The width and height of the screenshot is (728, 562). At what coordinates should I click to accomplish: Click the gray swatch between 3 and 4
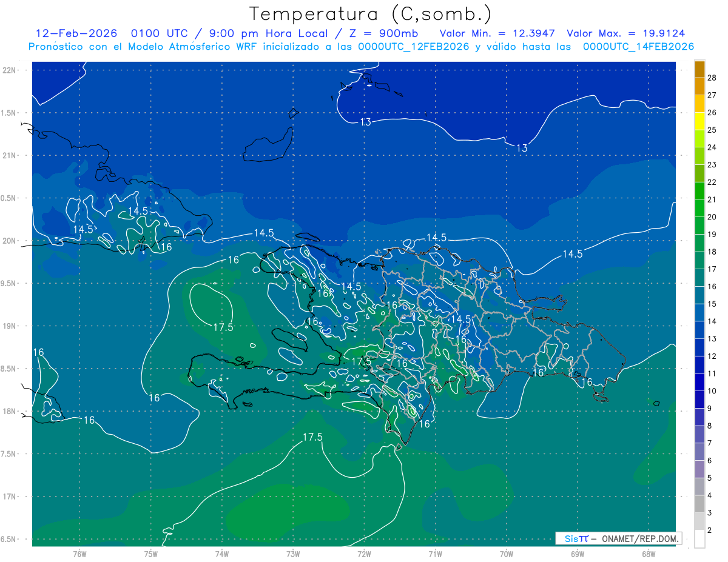click(700, 504)
